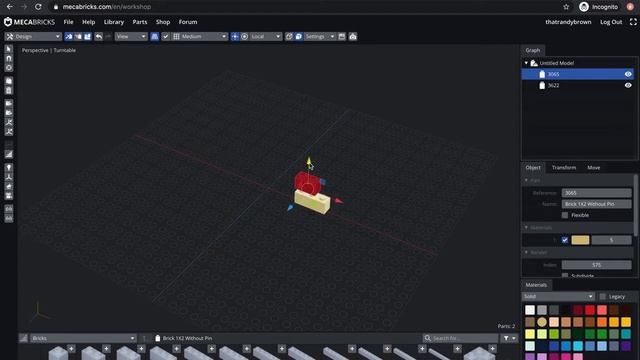640x360 pixels.
Task: Click the tan material color swatch in Object panel
Action: [580, 240]
